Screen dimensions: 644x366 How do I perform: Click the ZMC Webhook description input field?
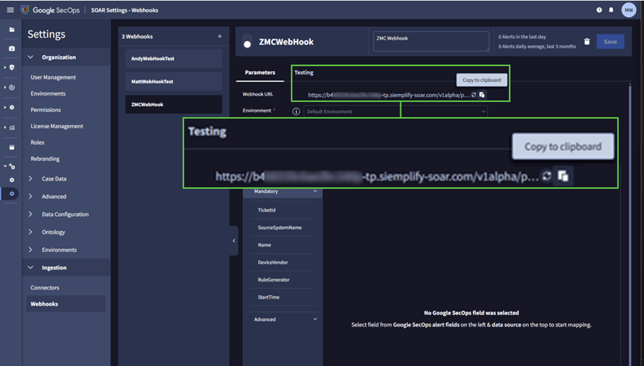(431, 41)
